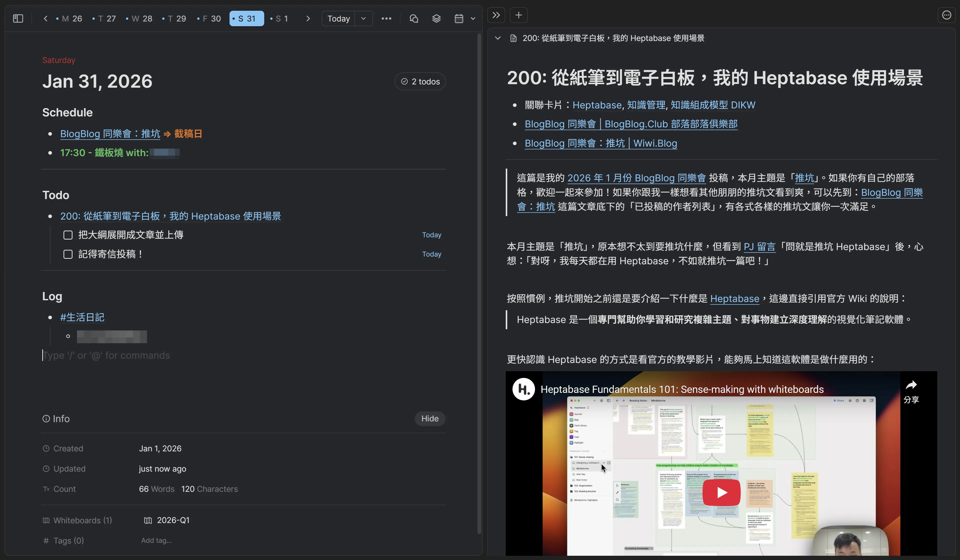Collapse right sidebar with double chevron
The image size is (960, 560).
tap(496, 15)
